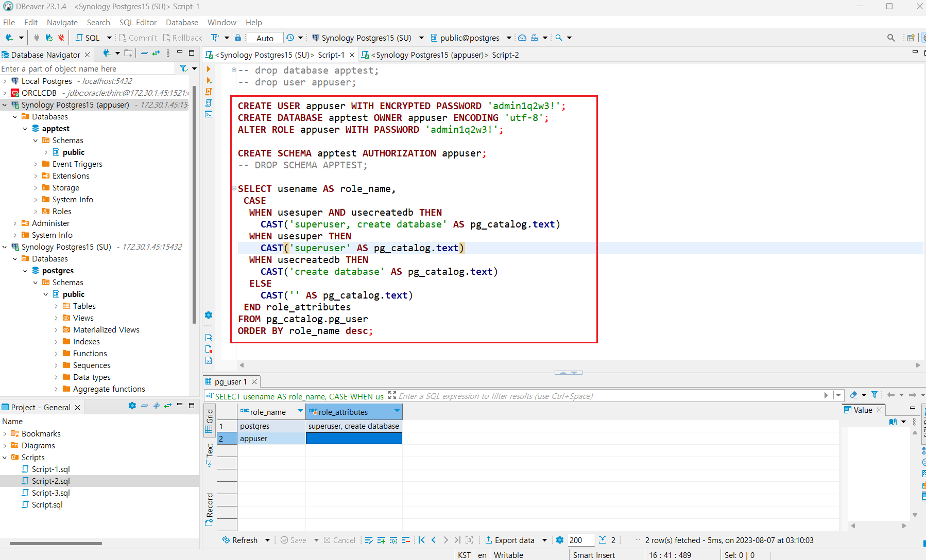Expand the Event Triggers folder
The height and width of the screenshot is (560, 926).
(36, 164)
